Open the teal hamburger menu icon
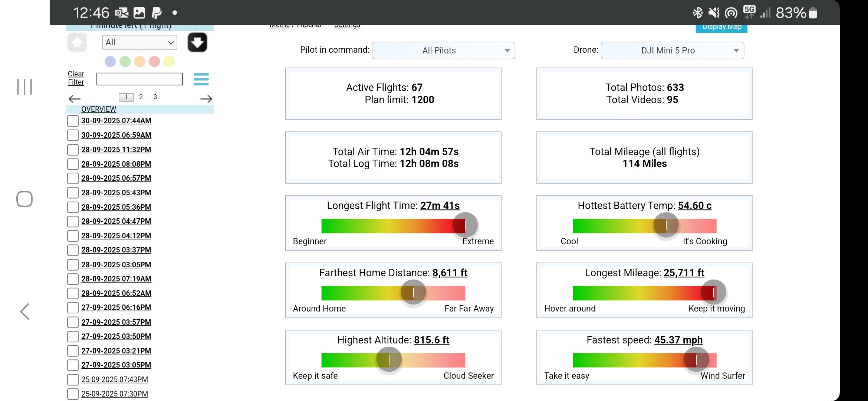 click(x=201, y=79)
